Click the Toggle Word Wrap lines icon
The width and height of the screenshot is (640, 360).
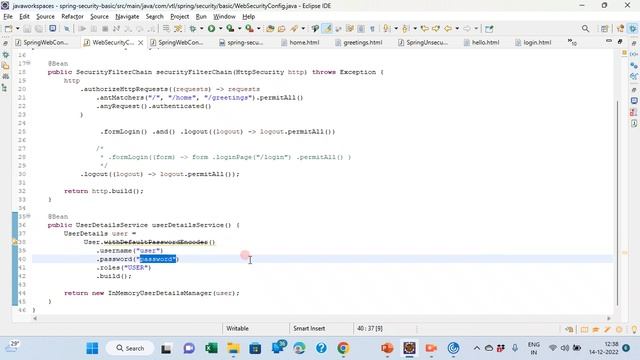coord(350,29)
